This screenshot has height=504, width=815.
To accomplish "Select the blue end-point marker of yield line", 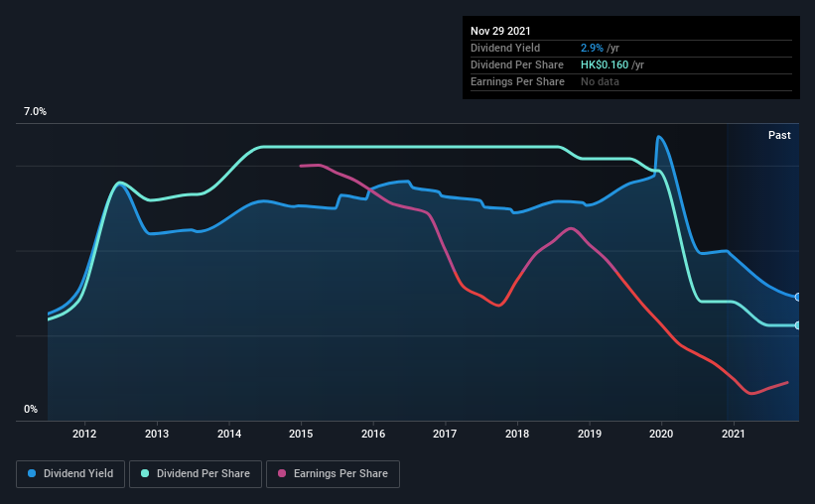I will [x=798, y=297].
